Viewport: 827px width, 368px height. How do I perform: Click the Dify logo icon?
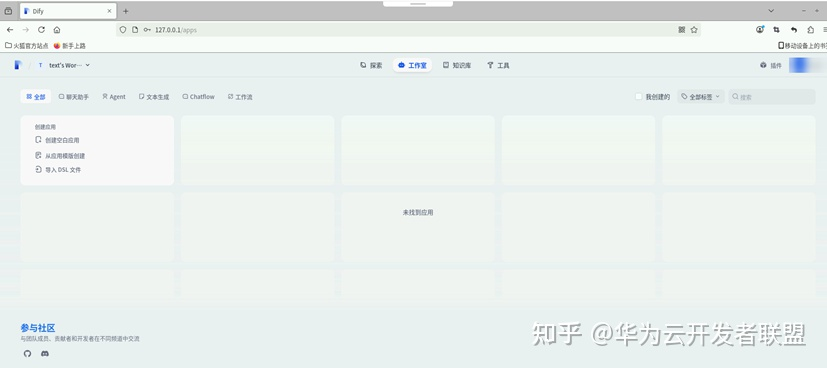(x=18, y=65)
